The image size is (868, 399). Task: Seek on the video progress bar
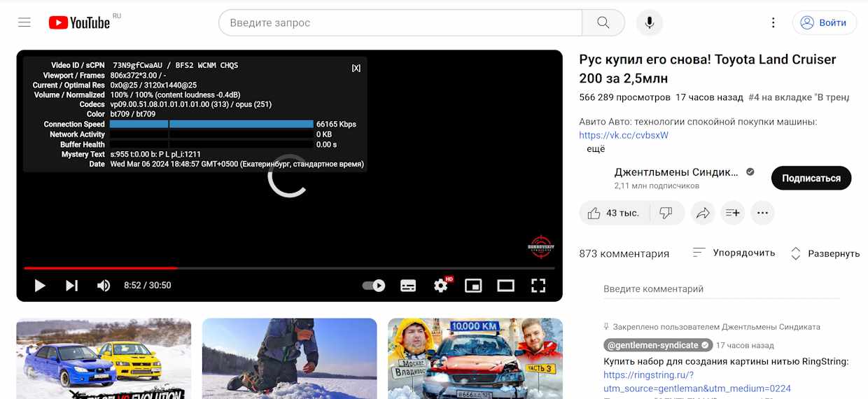coord(289,268)
